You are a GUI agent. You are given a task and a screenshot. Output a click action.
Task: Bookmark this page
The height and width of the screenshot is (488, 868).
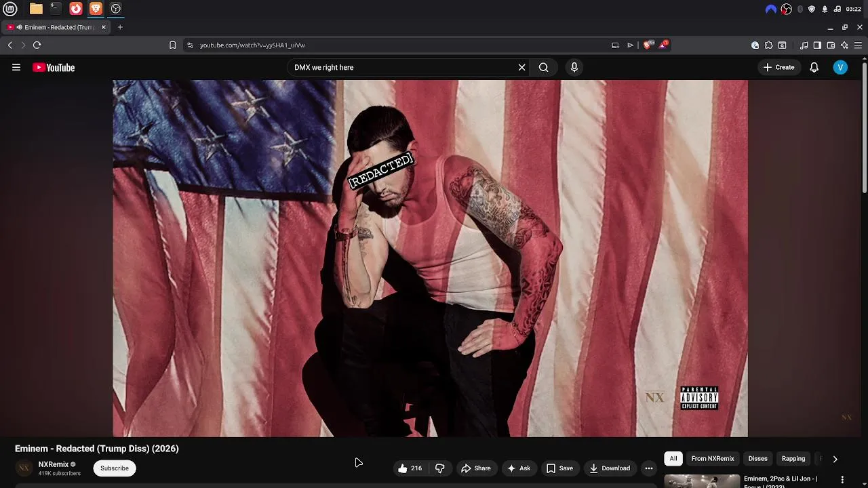(x=172, y=45)
